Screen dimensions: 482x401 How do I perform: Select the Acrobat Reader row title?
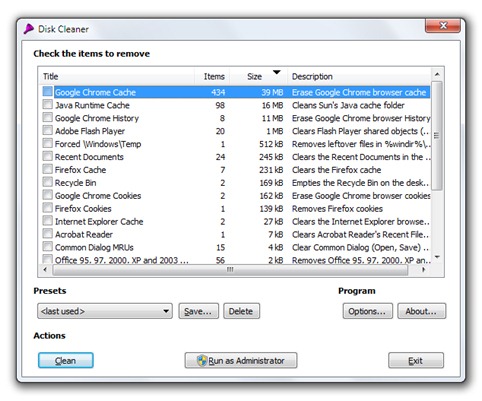tap(84, 235)
